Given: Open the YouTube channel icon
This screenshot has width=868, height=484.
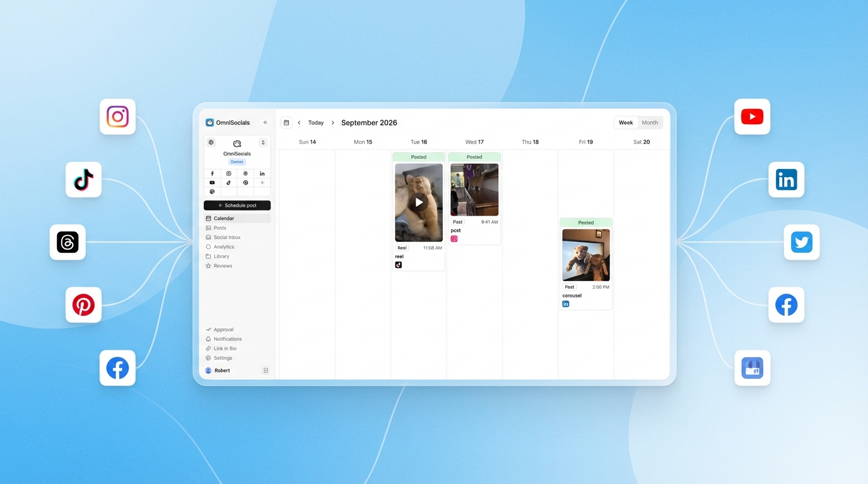Looking at the screenshot, I should click(212, 182).
